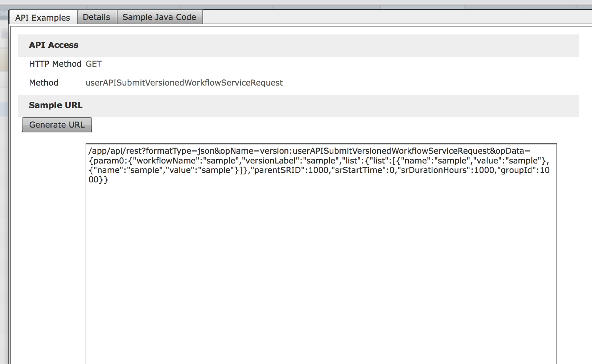
Task: Switch to the API Examples tab
Action: (x=43, y=17)
